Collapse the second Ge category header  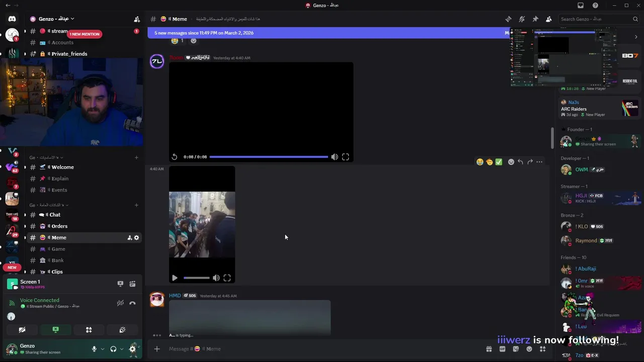(x=49, y=205)
